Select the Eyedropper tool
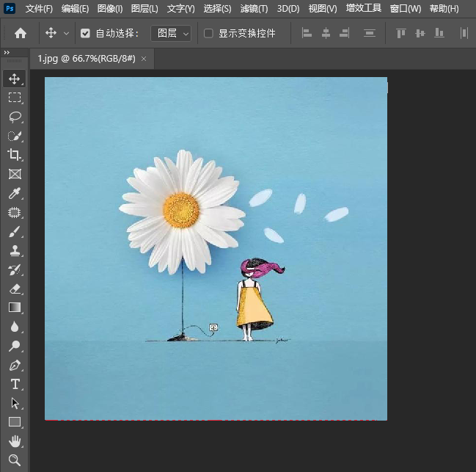The height and width of the screenshot is (472, 476). (14, 193)
